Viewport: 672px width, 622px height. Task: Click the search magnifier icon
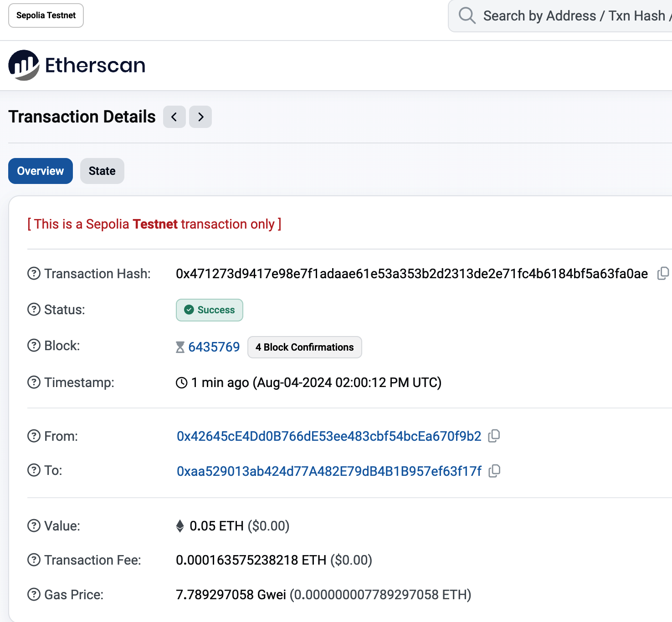[467, 15]
